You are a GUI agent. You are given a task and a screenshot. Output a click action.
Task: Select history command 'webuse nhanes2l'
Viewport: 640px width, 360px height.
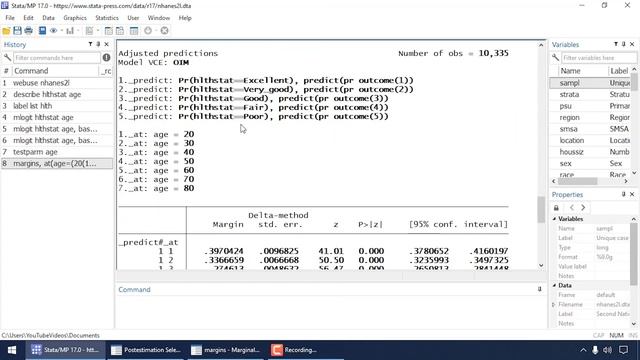point(57,83)
